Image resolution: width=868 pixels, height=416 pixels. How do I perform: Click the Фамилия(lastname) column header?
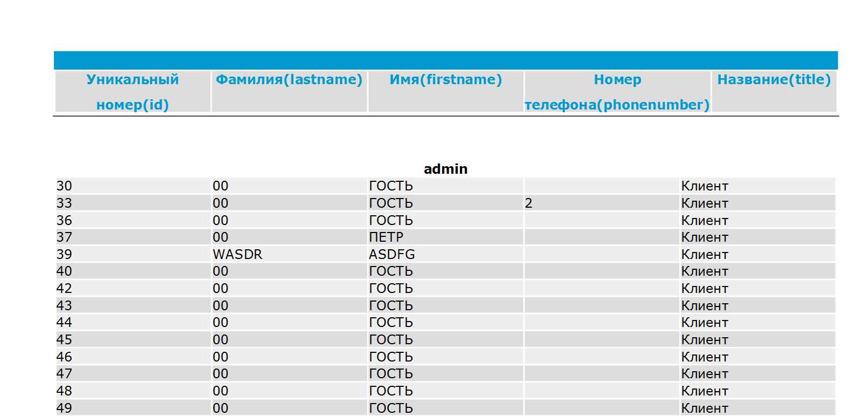click(289, 92)
